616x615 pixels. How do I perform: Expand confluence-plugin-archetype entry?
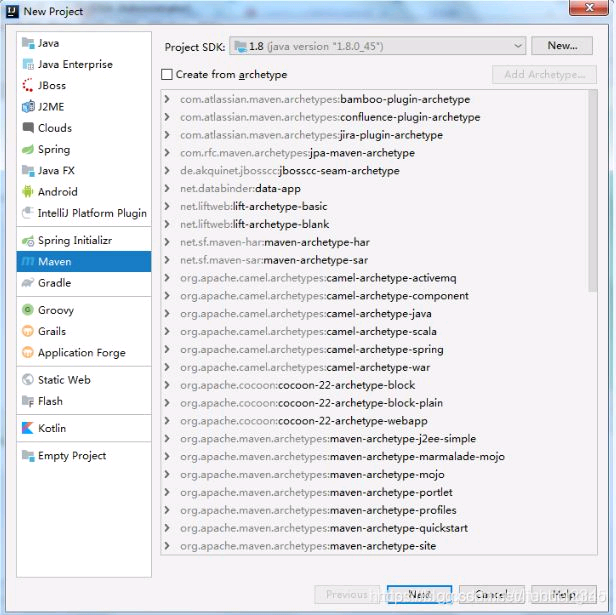167,117
